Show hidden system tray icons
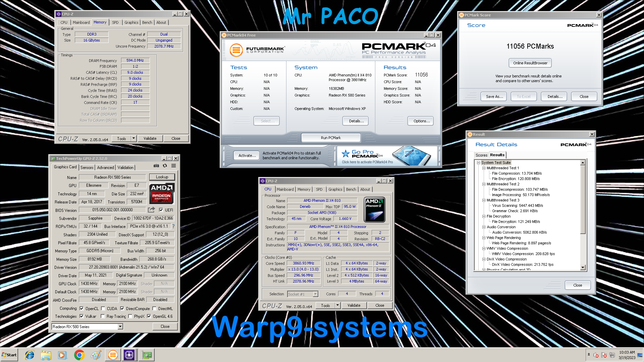 click(x=589, y=354)
